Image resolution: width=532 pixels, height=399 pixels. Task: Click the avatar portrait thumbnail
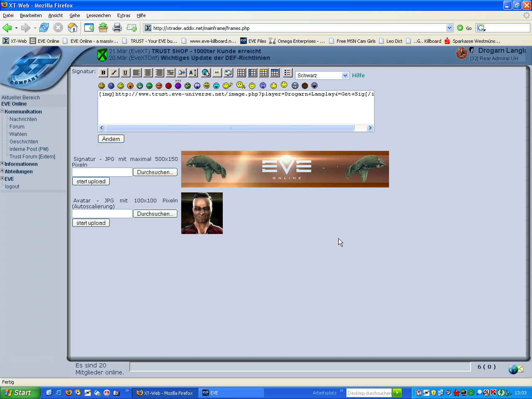click(202, 213)
